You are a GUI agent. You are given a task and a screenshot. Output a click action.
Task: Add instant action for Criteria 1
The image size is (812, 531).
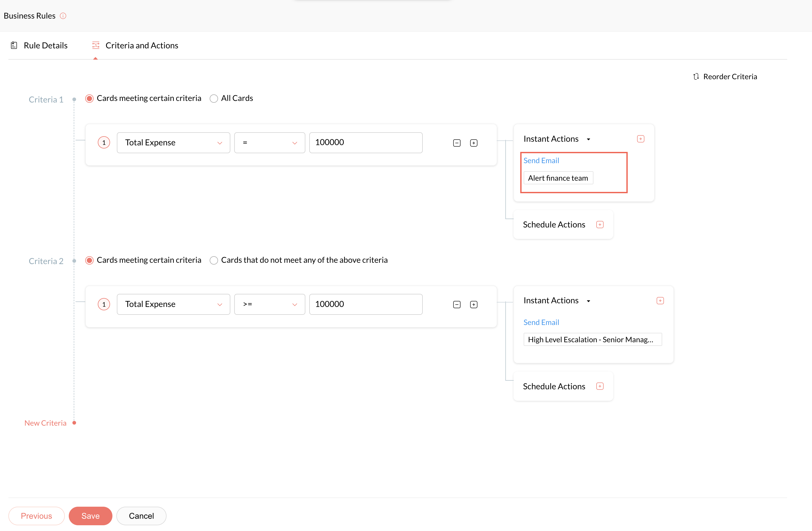pos(641,139)
